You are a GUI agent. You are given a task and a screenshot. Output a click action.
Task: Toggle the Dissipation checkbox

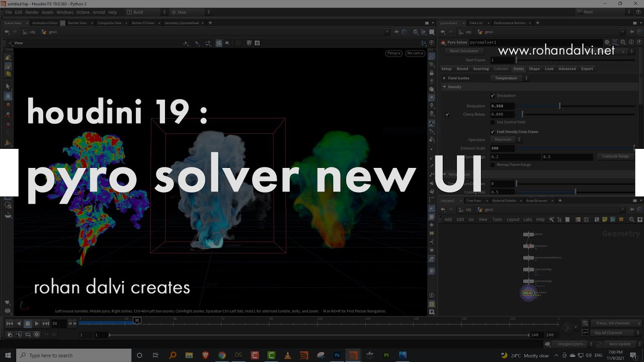(x=493, y=96)
